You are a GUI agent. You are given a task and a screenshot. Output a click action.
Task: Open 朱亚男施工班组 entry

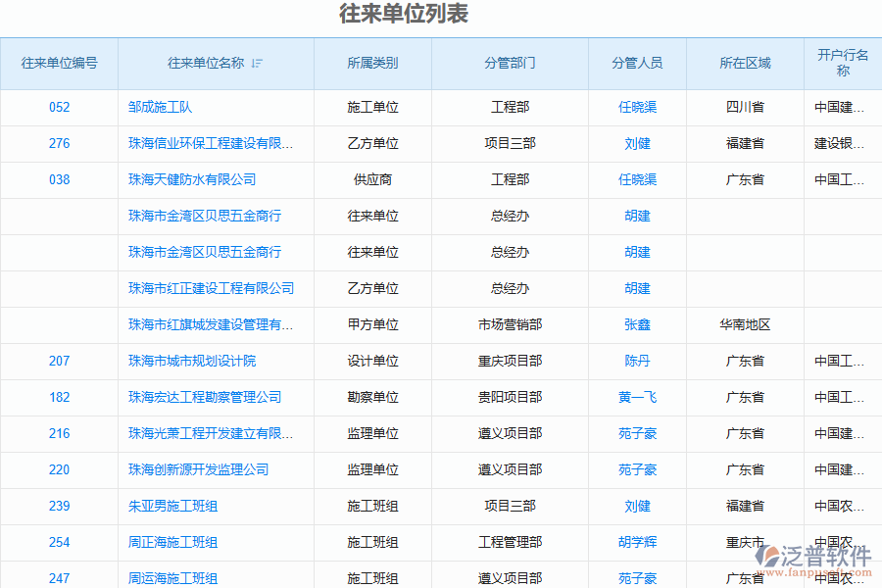[x=172, y=506]
